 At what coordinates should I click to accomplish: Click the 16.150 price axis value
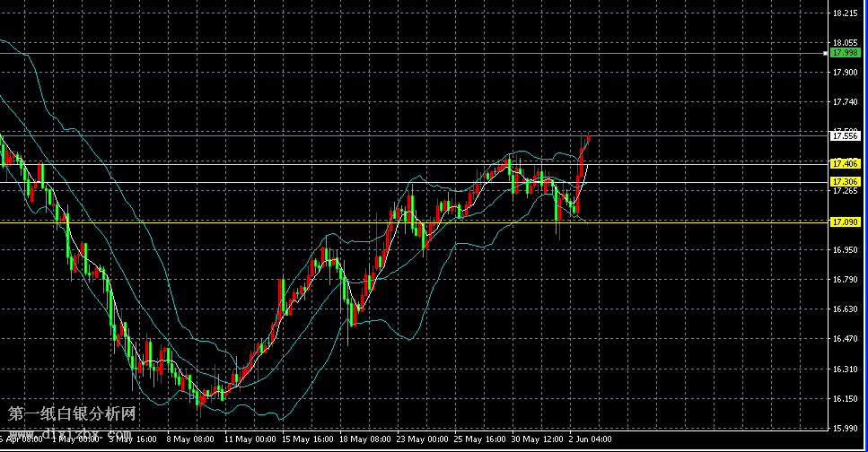click(x=846, y=398)
